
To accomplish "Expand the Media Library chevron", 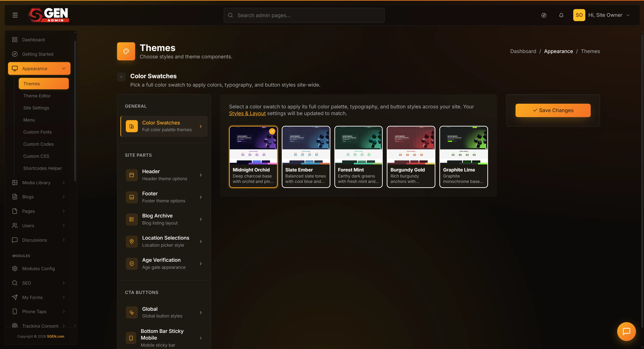I will pos(64,183).
